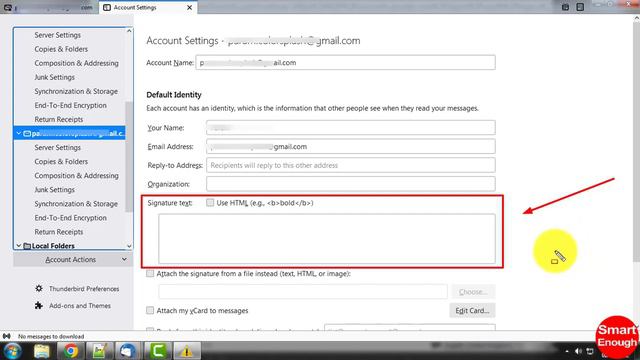Open Composition & Addressing below selected account
This screenshot has width=640, height=360.
tap(76, 176)
